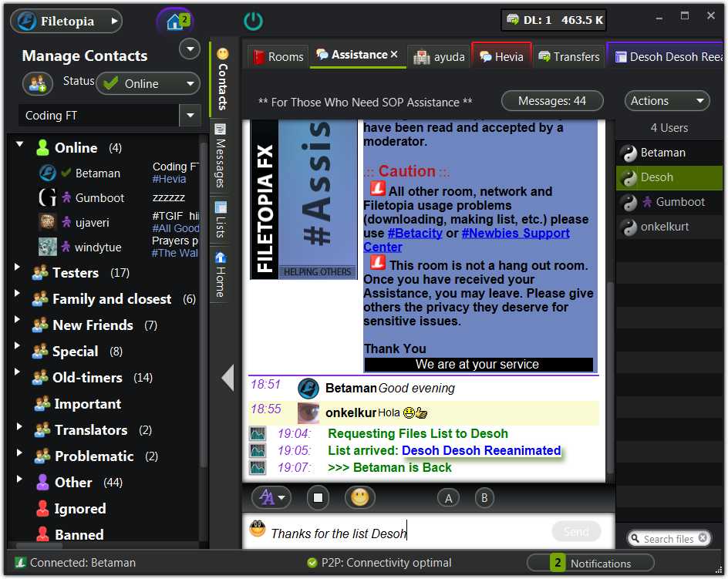The height and width of the screenshot is (579, 728).
Task: Expand the Old-timers contact group
Action: point(17,372)
